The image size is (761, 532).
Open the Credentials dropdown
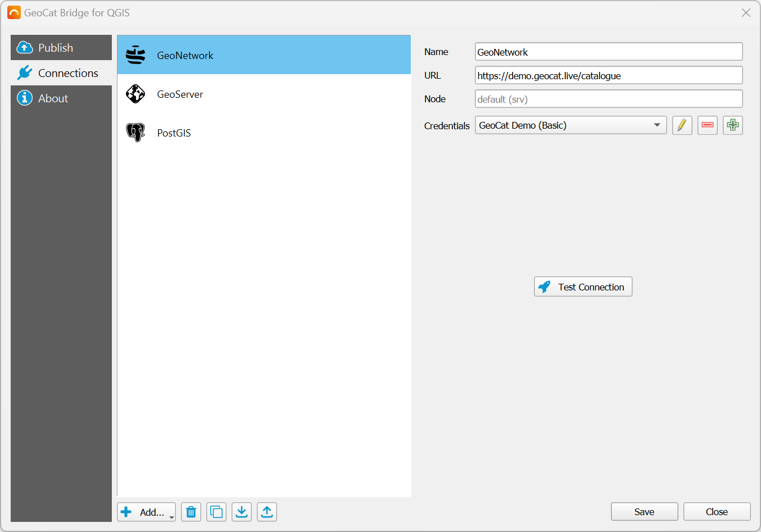(x=570, y=125)
